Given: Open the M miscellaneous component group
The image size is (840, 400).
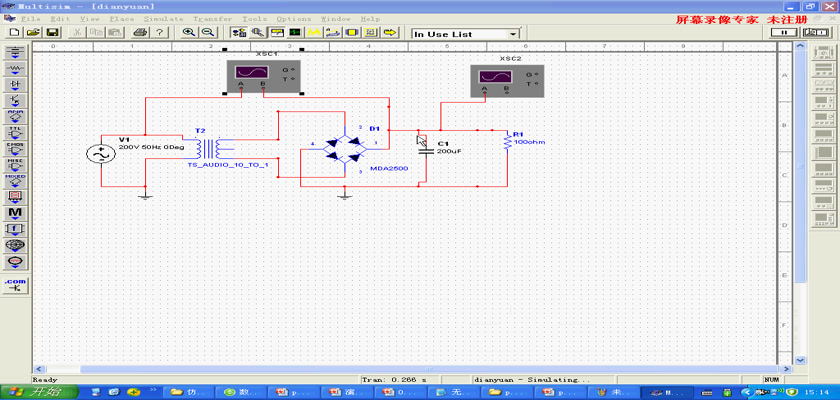Looking at the screenshot, I should pos(15,214).
